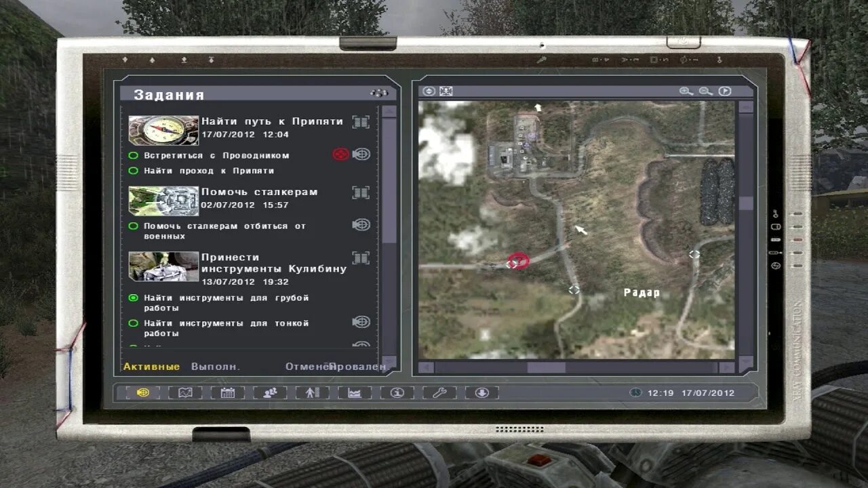
Task: Select the инструменты для грубой работы objective circle
Action: coord(133,298)
